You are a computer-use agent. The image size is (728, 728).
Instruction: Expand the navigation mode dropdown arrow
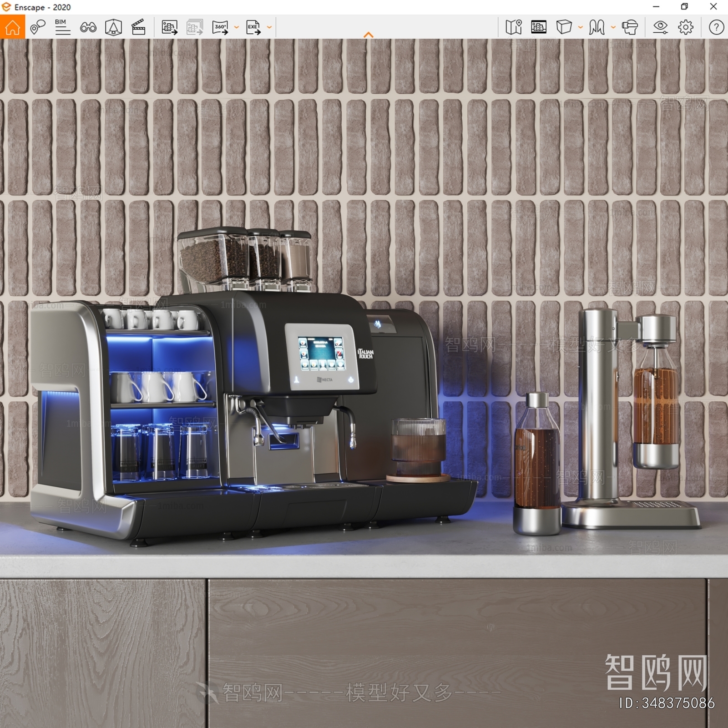pyautogui.click(x=613, y=27)
